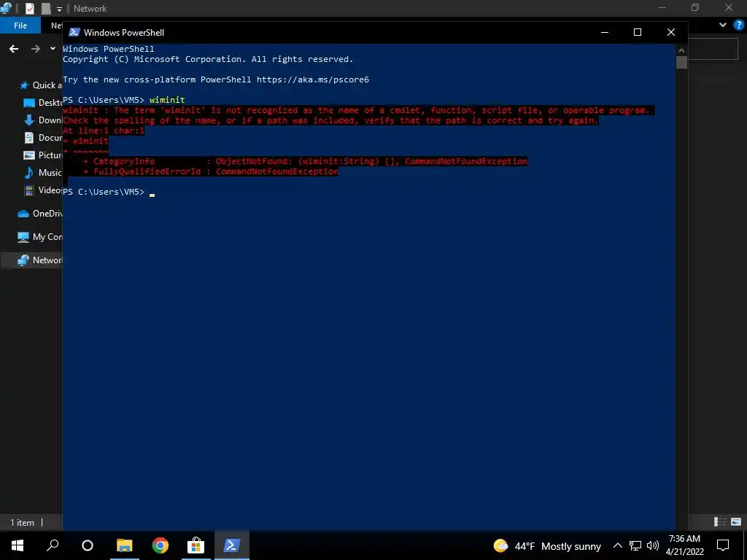Select My Computer in Explorer sidebar
Image resolution: width=747 pixels, height=560 pixels.
click(x=39, y=237)
